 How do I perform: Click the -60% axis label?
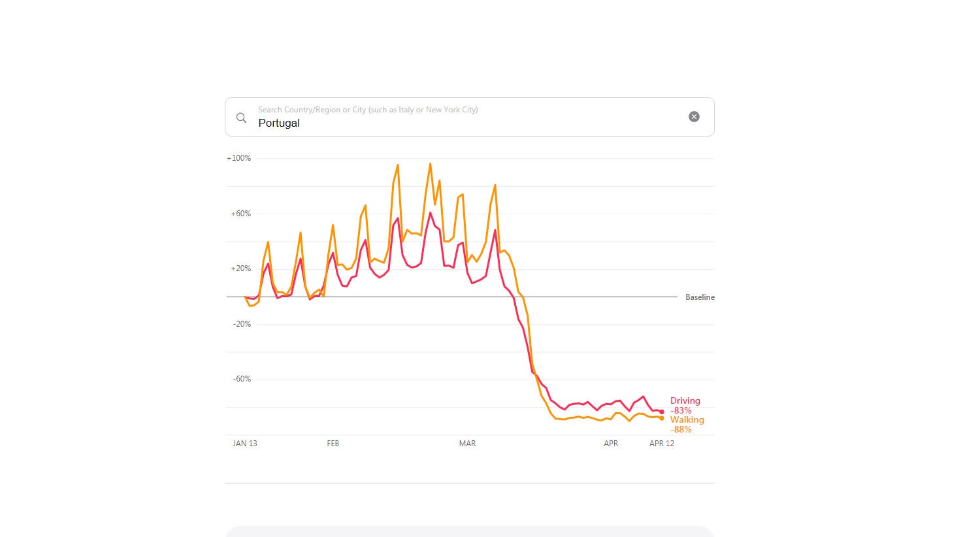pyautogui.click(x=242, y=379)
